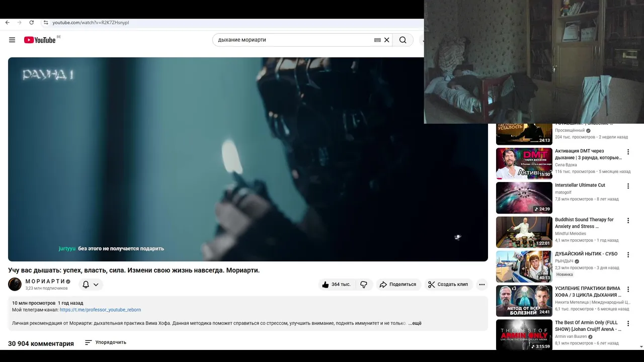The height and width of the screenshot is (362, 644).
Task: Open the Best Of Armin Only thumbnail
Action: (x=524, y=335)
